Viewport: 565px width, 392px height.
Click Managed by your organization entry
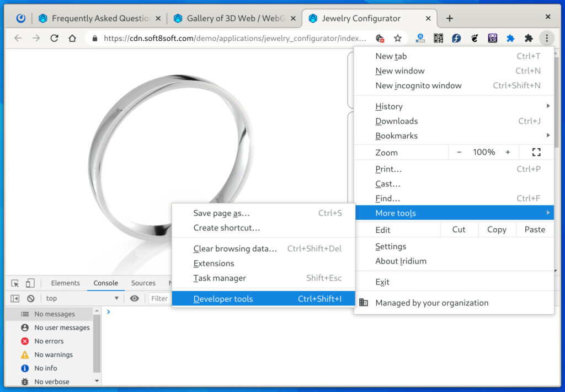pyautogui.click(x=454, y=303)
